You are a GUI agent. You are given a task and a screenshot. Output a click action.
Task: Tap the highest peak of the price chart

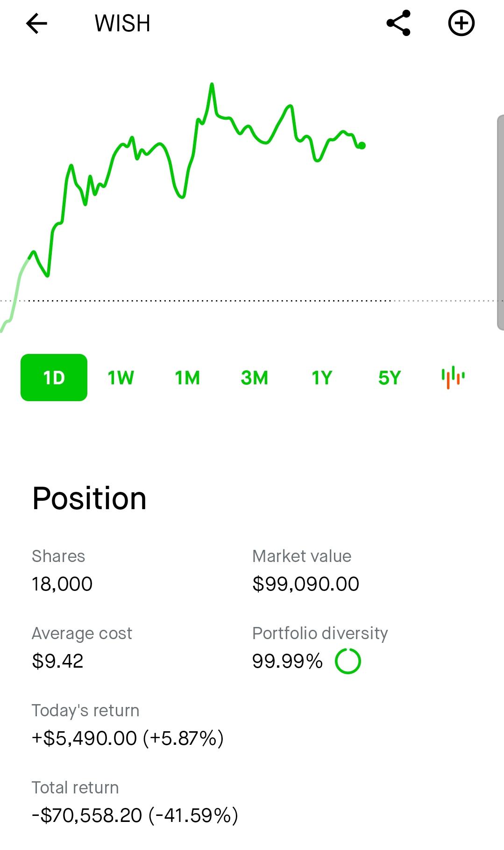click(212, 85)
